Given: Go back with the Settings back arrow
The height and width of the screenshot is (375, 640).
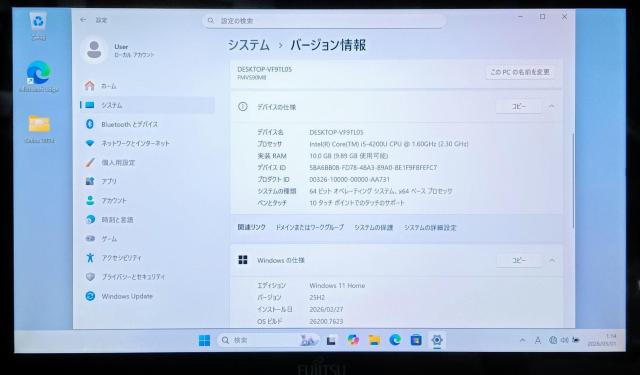Looking at the screenshot, I should pos(83,20).
